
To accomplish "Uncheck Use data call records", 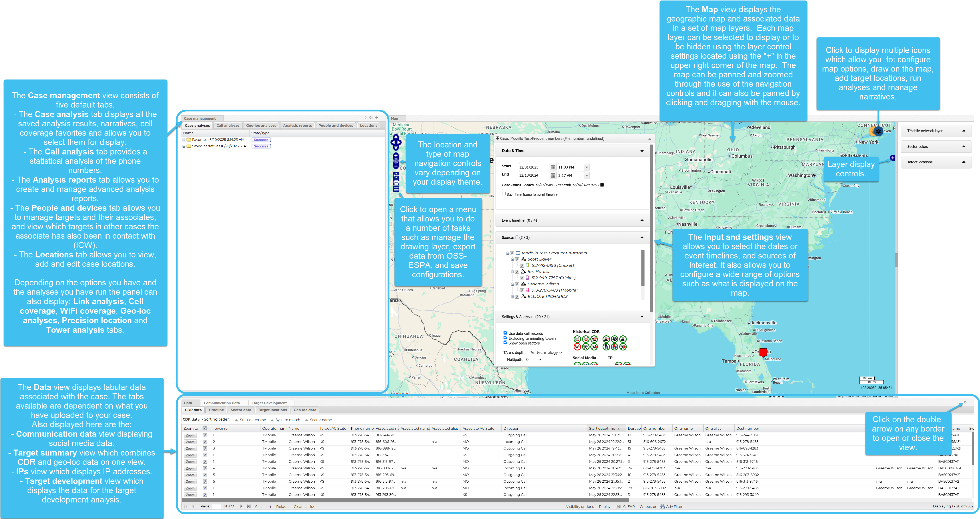I will pos(505,333).
